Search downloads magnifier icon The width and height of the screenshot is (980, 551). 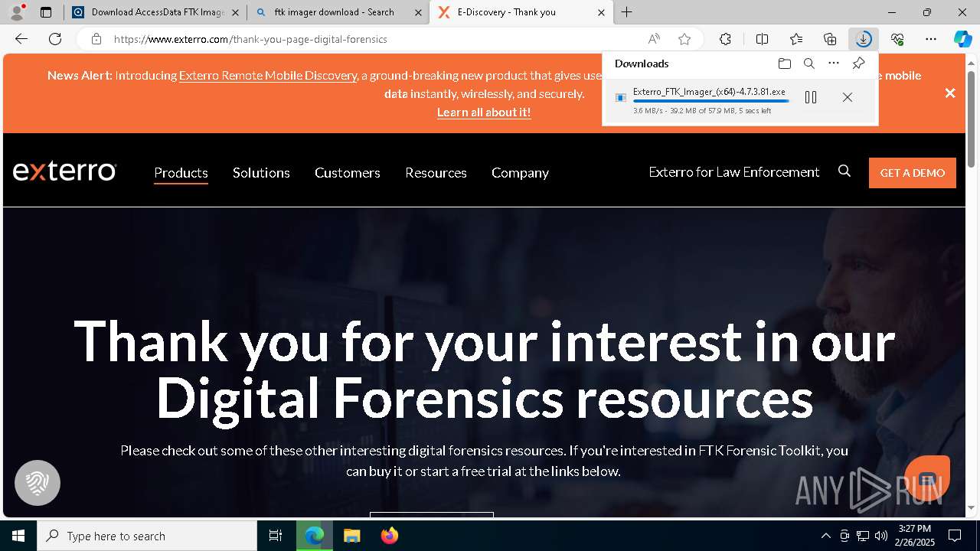[809, 64]
